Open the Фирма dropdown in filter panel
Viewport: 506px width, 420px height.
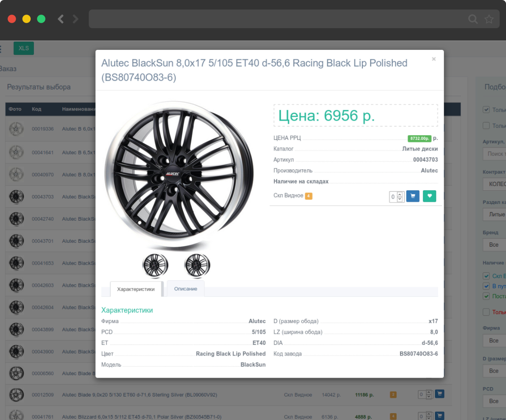click(x=494, y=341)
